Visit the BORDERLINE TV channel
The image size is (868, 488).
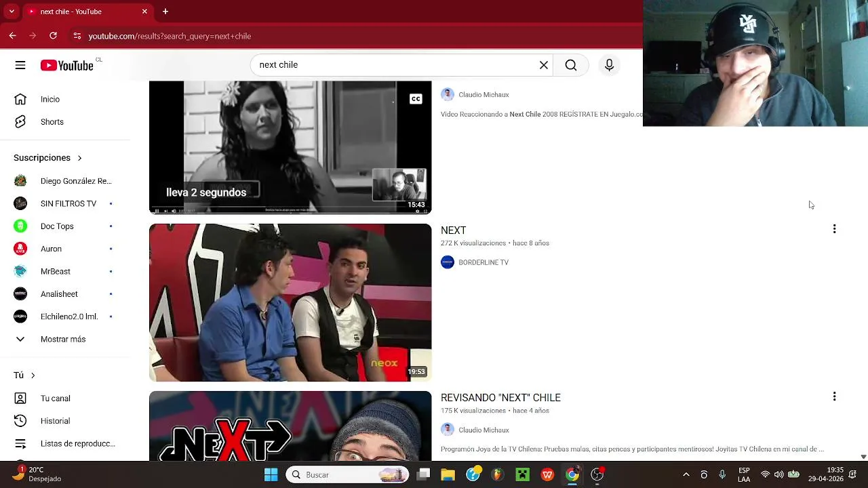tap(483, 262)
